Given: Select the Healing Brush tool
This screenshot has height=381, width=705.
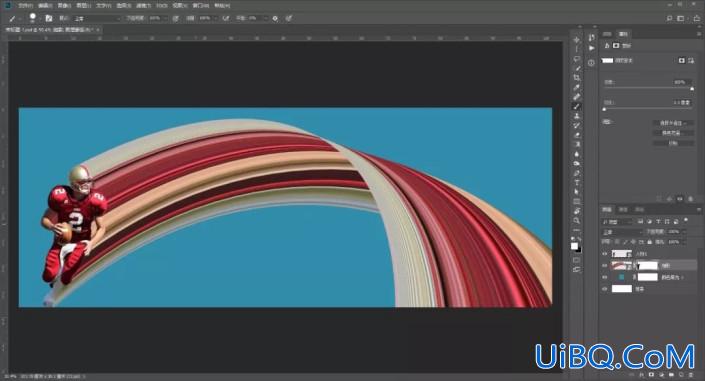Looking at the screenshot, I should tap(577, 97).
